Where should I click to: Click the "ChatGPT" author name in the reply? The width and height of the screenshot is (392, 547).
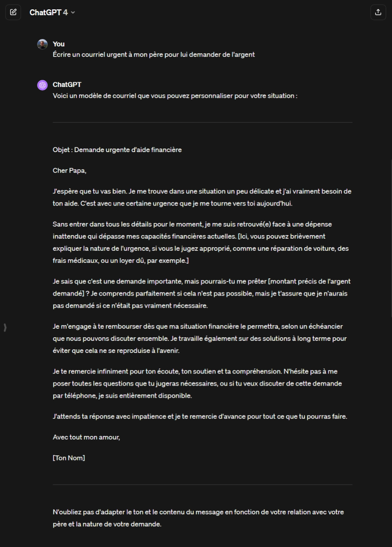point(67,85)
